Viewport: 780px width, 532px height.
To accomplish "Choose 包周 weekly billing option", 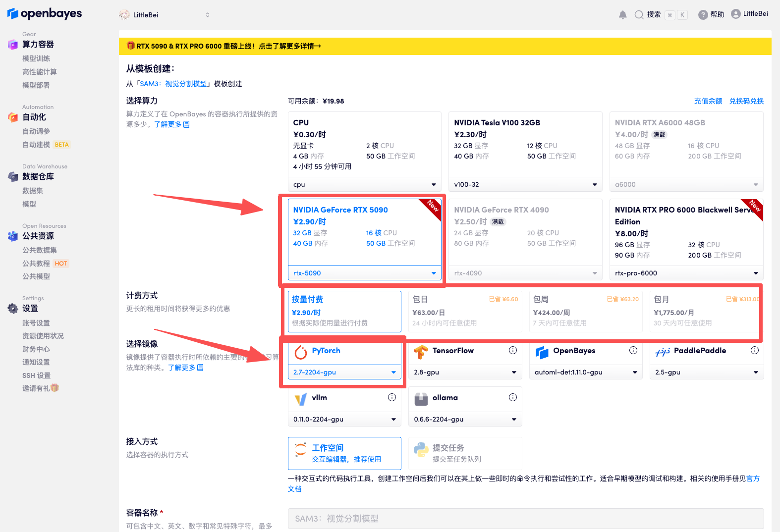I will 586,311.
